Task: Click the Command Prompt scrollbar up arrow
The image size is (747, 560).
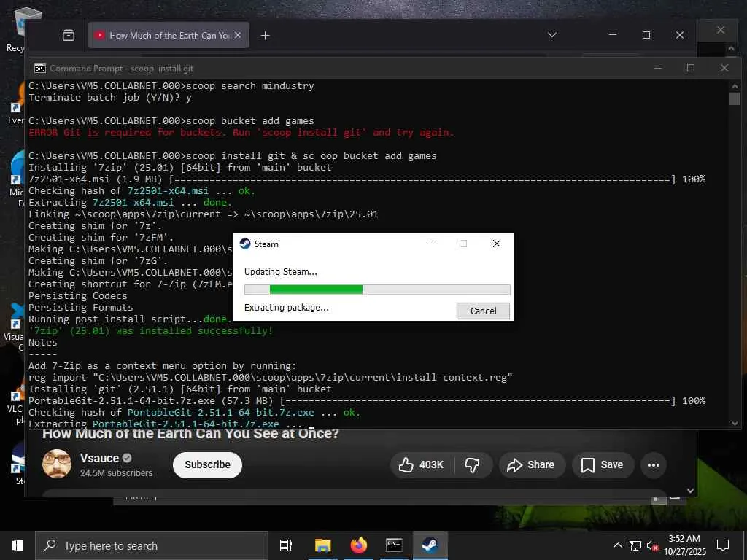Action: (735, 86)
